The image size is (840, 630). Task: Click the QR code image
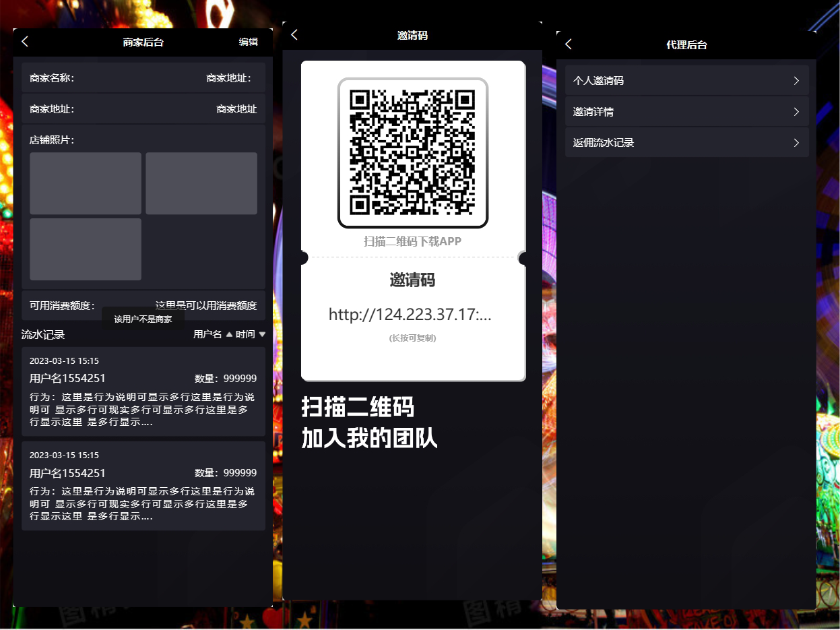(x=412, y=153)
